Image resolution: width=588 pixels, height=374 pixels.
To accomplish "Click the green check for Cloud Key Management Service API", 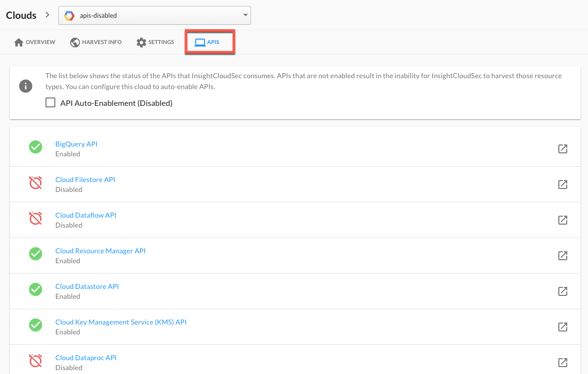I will (36, 325).
